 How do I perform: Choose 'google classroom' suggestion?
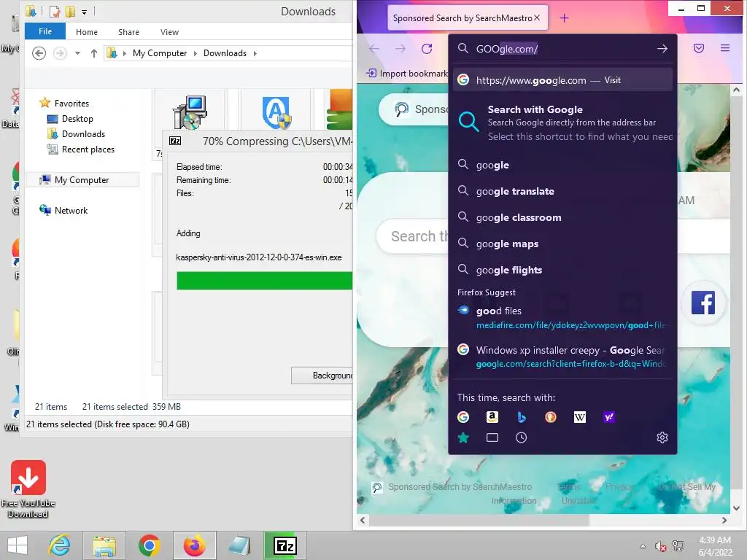coord(562,217)
